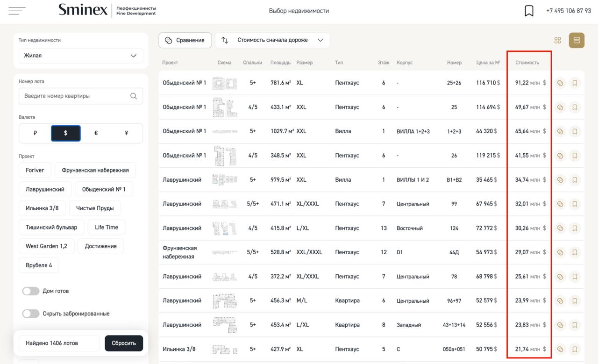Enable Скрыть забронированные switch

click(31, 314)
